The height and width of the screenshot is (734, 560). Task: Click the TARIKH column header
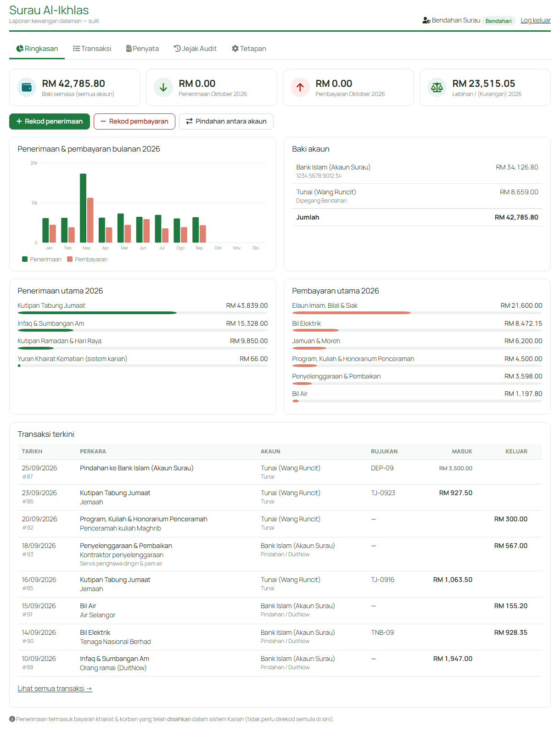tap(32, 452)
